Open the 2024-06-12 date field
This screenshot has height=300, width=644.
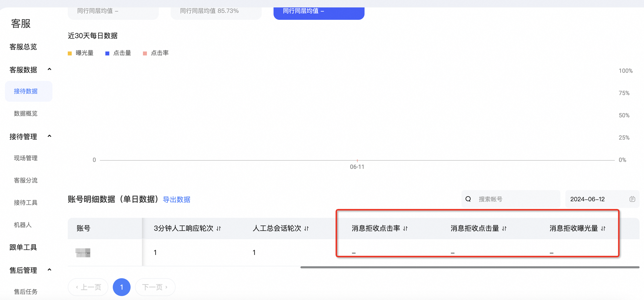tap(602, 199)
